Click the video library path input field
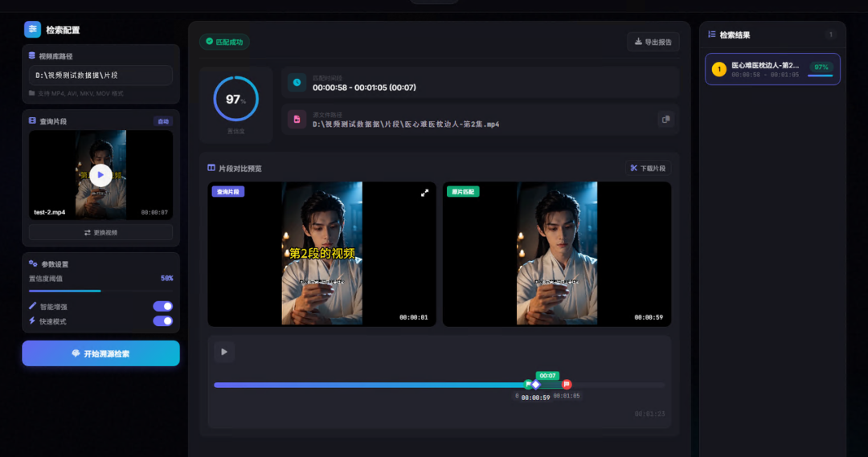Viewport: 868px width, 457px height. coord(100,75)
